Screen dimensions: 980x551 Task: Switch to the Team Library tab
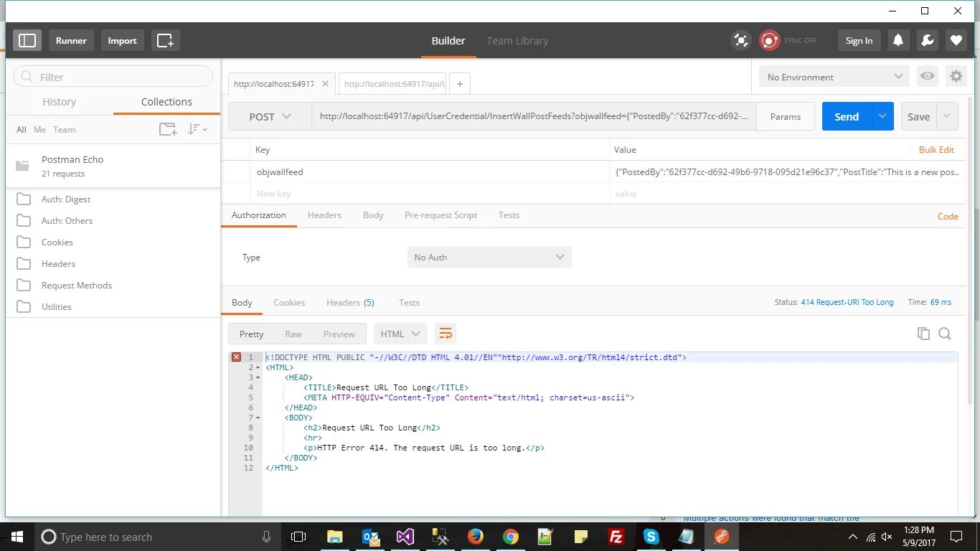tap(517, 41)
